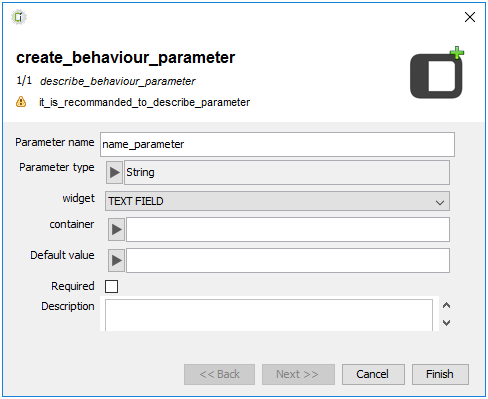Image resolution: width=488 pixels, height=399 pixels.
Task: Click the create_behaviour_parameter title
Action: (126, 58)
